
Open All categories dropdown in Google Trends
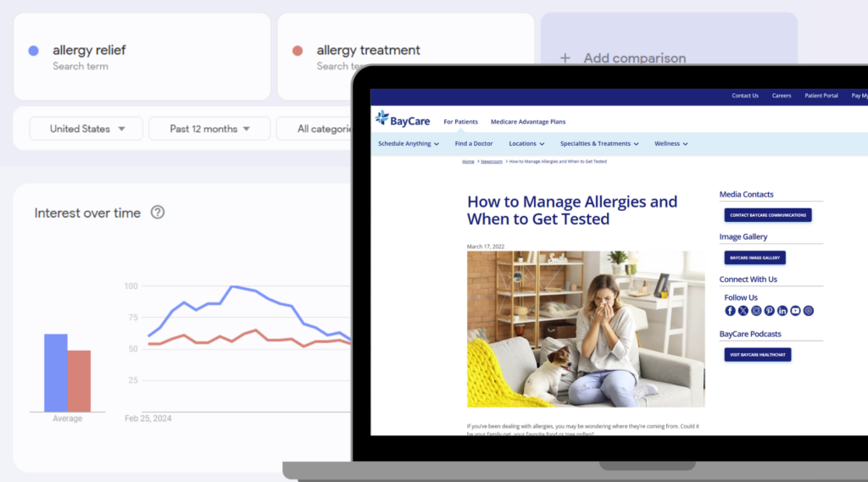coord(314,129)
